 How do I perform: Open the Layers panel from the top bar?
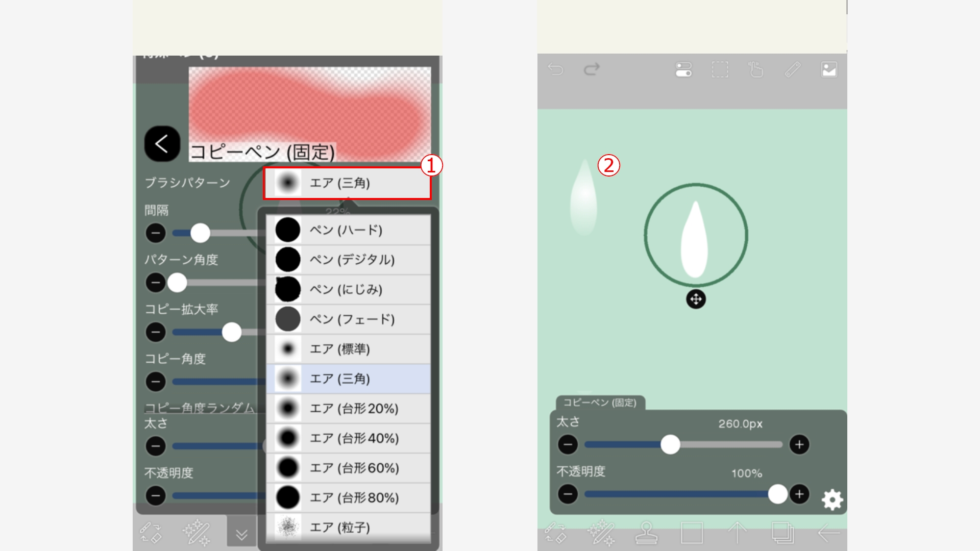tap(829, 69)
